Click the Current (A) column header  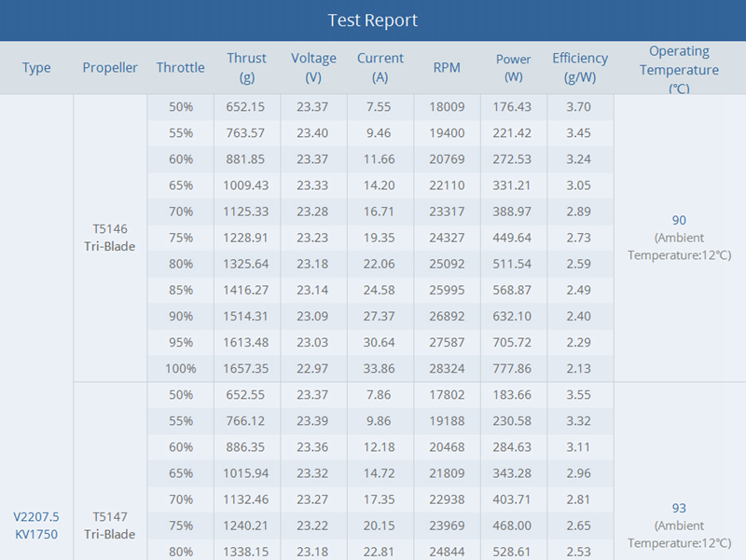click(380, 68)
